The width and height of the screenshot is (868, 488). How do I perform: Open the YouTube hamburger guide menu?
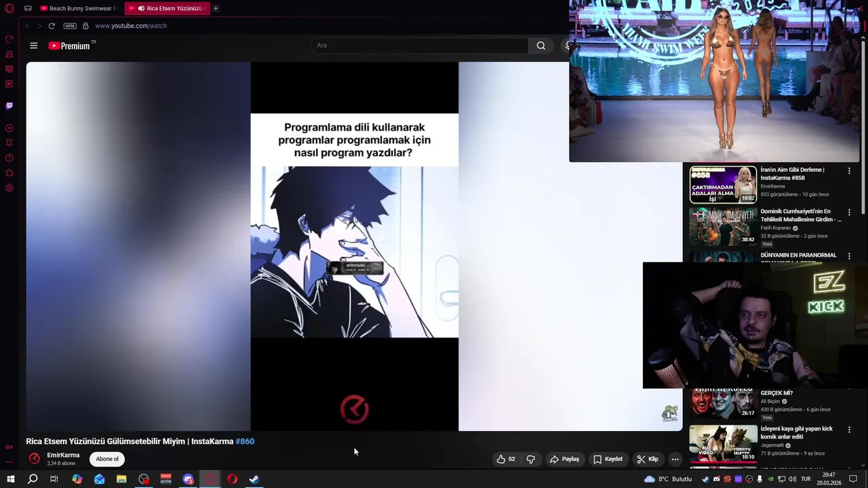point(34,45)
